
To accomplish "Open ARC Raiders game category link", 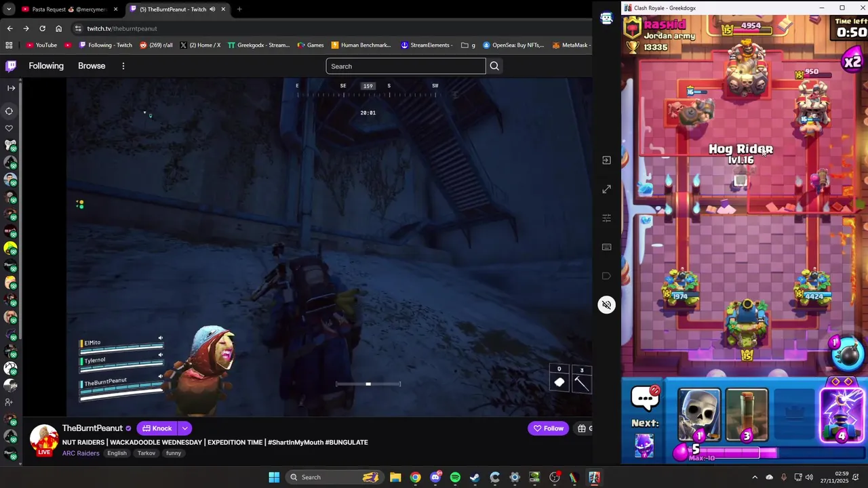I will (x=81, y=453).
